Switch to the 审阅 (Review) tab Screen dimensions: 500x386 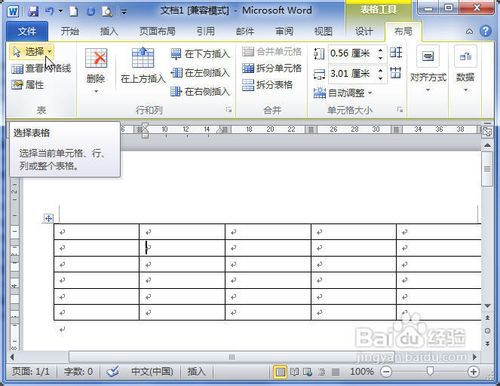pyautogui.click(x=284, y=31)
